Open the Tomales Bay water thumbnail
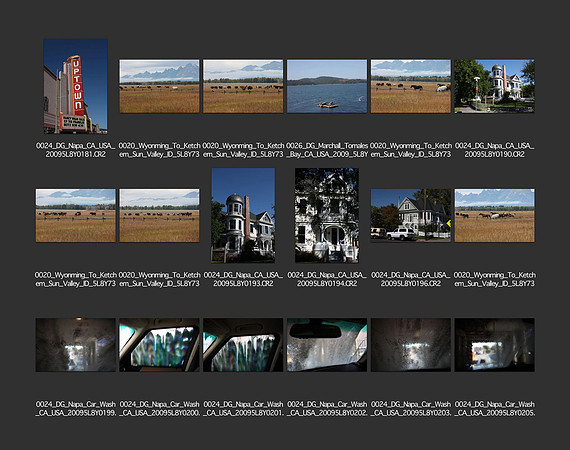Viewport: 570px width, 450px height. (x=327, y=86)
